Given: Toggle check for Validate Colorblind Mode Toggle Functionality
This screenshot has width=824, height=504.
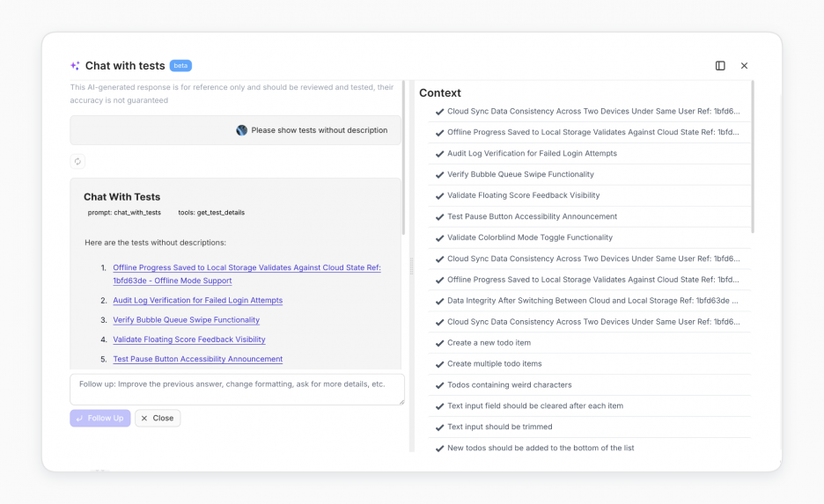Looking at the screenshot, I should [440, 237].
